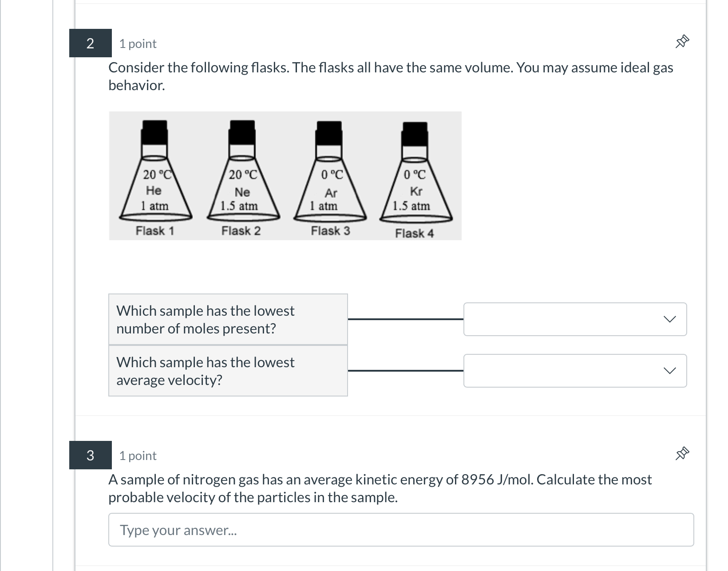Click the 1 point label on question 2

pyautogui.click(x=137, y=43)
